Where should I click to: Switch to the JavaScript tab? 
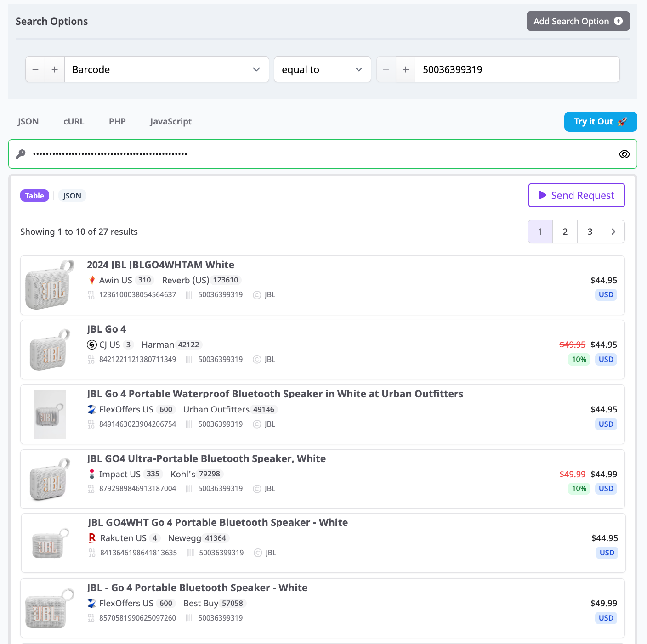(x=171, y=121)
